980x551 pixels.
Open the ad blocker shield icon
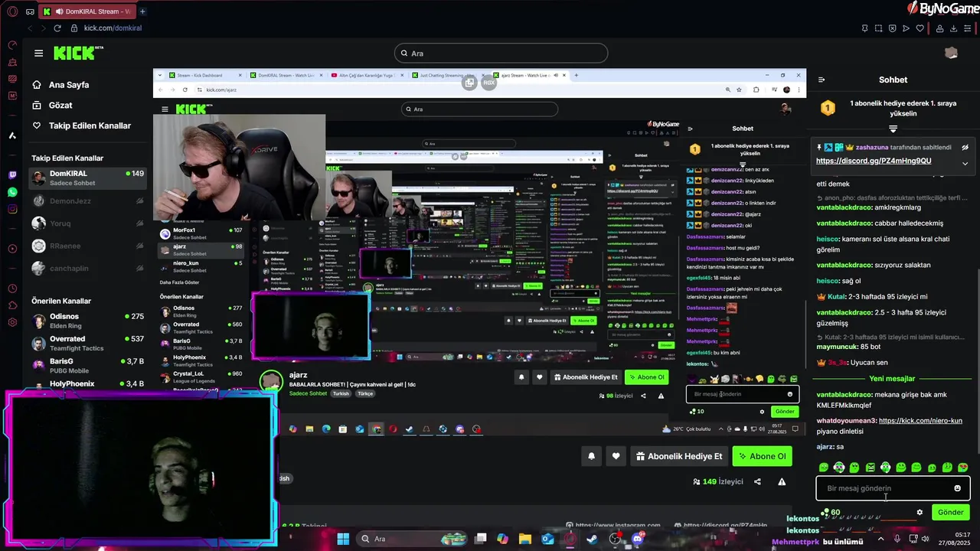pos(892,28)
